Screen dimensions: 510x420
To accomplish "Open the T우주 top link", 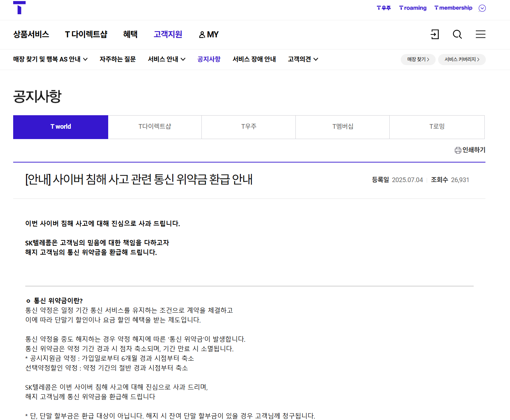I will (x=384, y=8).
